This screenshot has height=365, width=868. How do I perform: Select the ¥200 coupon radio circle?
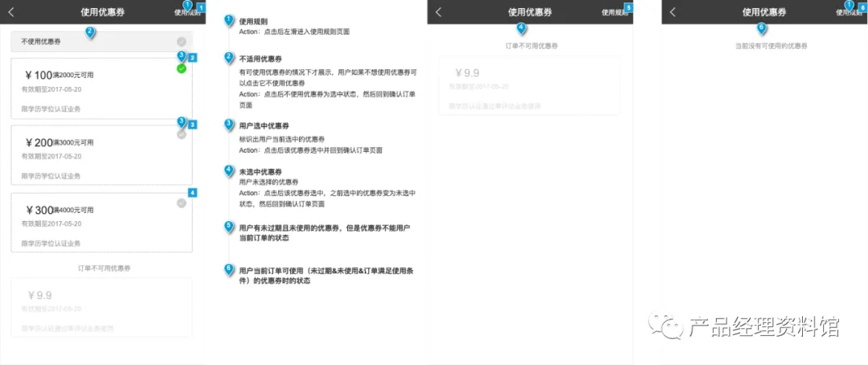(182, 134)
